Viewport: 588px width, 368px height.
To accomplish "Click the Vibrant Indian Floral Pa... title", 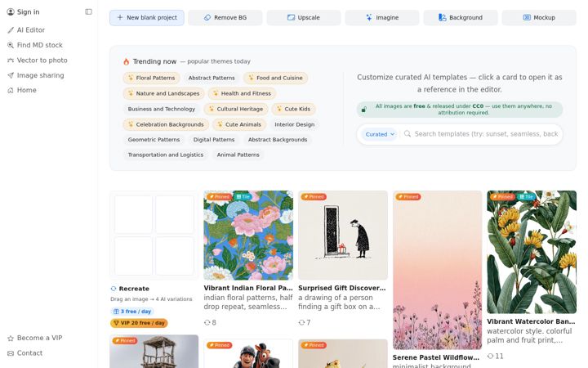I will (x=248, y=288).
